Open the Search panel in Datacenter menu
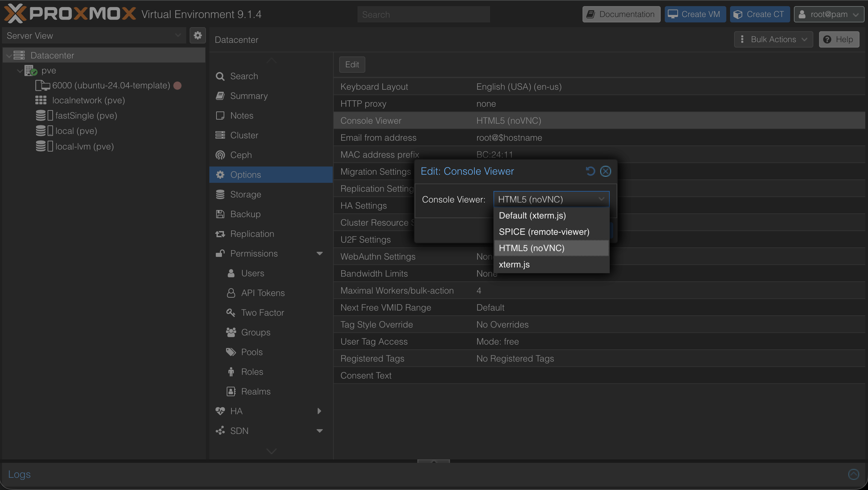 pos(220,76)
